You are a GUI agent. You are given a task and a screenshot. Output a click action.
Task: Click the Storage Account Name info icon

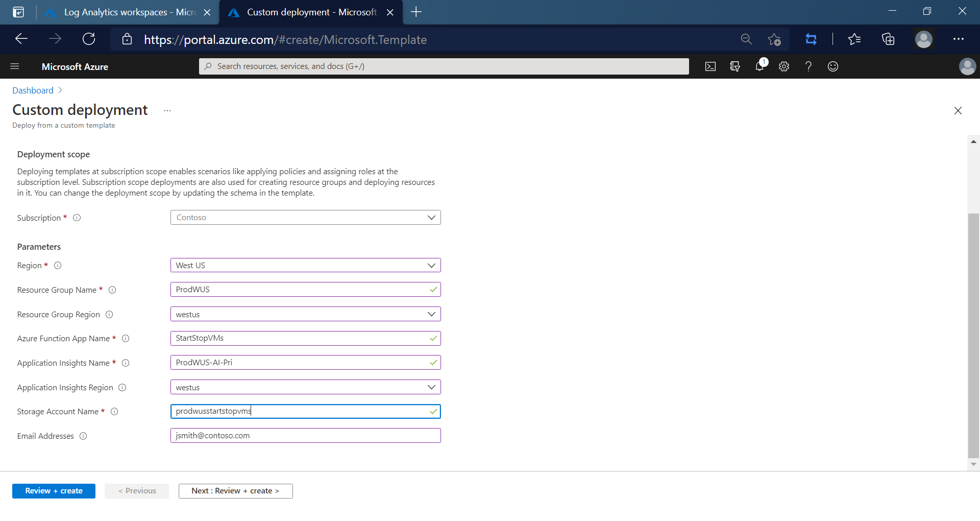114,412
